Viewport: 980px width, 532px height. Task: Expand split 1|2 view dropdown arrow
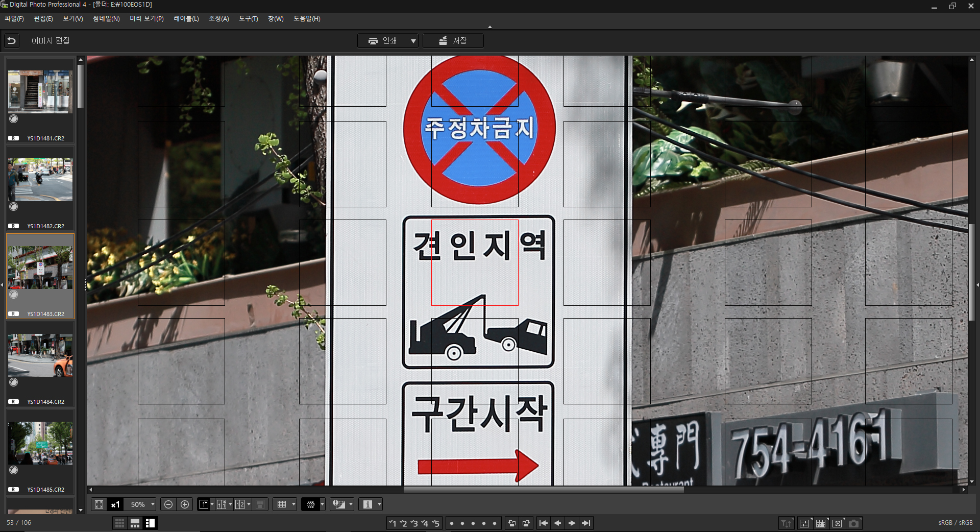[x=249, y=504]
